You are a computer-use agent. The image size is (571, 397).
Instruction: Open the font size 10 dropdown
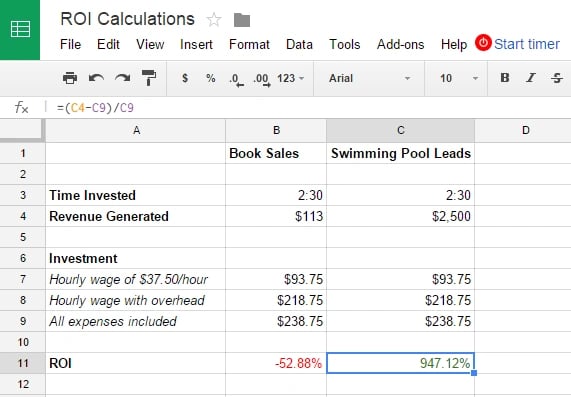click(x=458, y=78)
